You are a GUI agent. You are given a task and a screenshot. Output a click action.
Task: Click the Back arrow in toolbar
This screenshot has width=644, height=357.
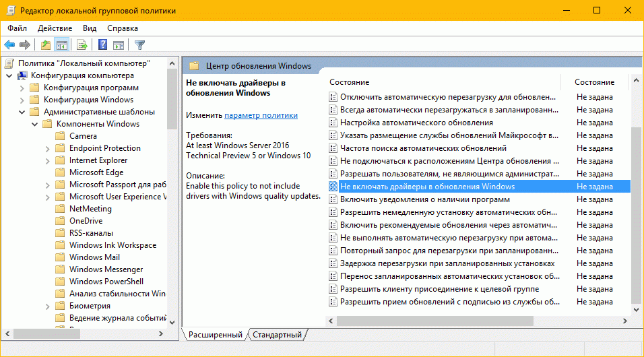[x=9, y=45]
